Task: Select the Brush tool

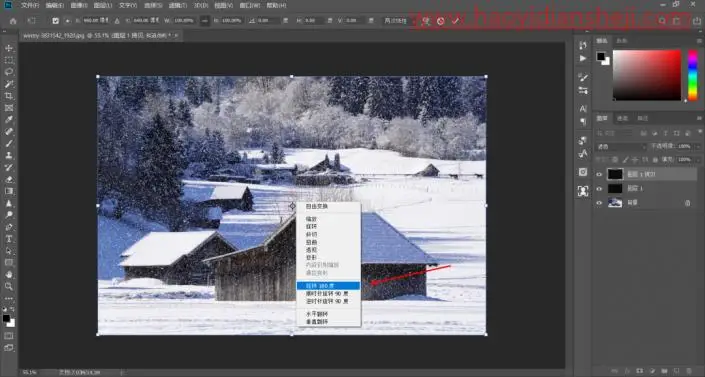Action: [9, 143]
